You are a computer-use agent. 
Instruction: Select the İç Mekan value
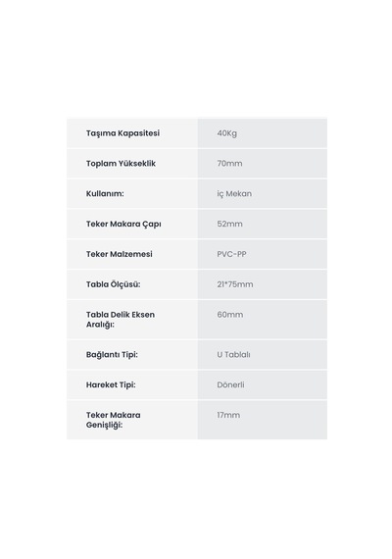(234, 193)
